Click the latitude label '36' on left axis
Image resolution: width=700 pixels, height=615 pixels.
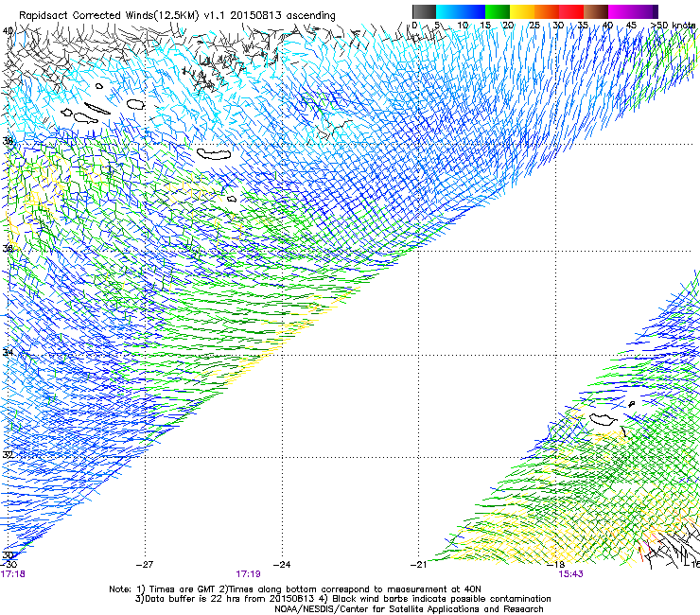tap(8, 248)
